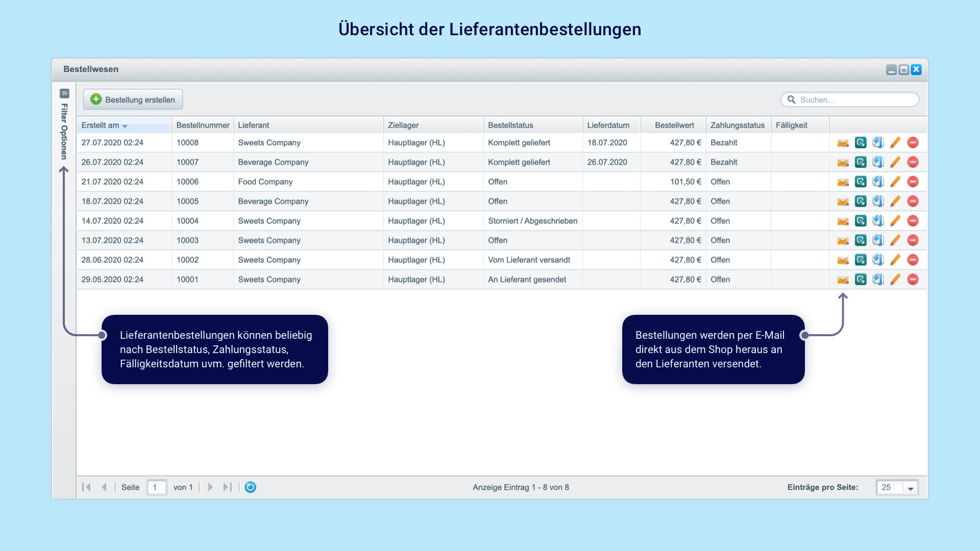Select the 26.07.2020 Lieferdatum cell
The image size is (980, 551).
611,162
